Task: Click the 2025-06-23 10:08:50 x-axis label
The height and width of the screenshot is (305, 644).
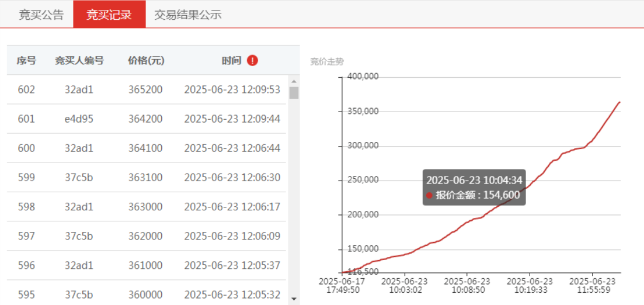Action: [x=467, y=285]
